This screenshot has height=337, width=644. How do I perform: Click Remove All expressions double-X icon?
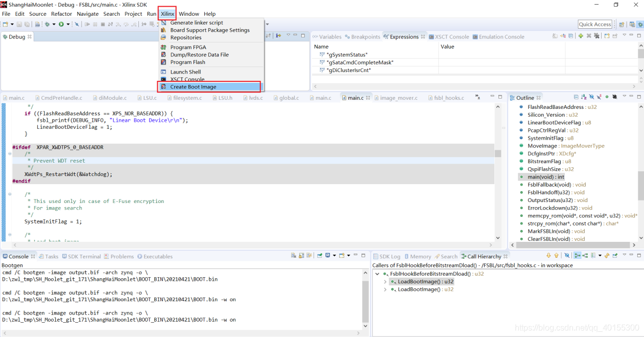pyautogui.click(x=597, y=36)
